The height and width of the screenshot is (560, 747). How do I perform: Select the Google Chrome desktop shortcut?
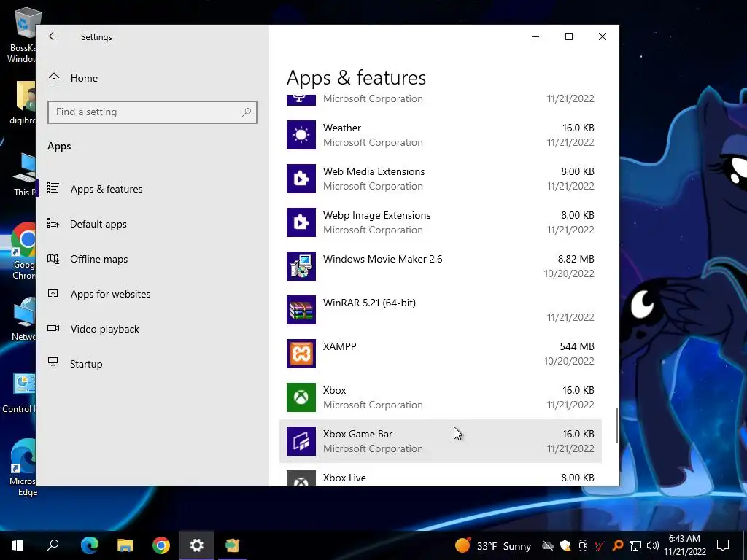23,251
